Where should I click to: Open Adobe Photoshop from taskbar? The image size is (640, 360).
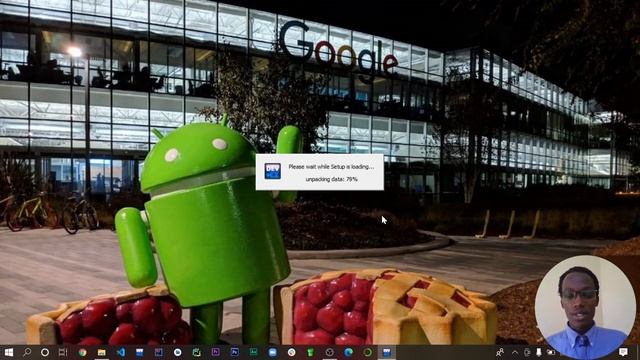click(235, 352)
